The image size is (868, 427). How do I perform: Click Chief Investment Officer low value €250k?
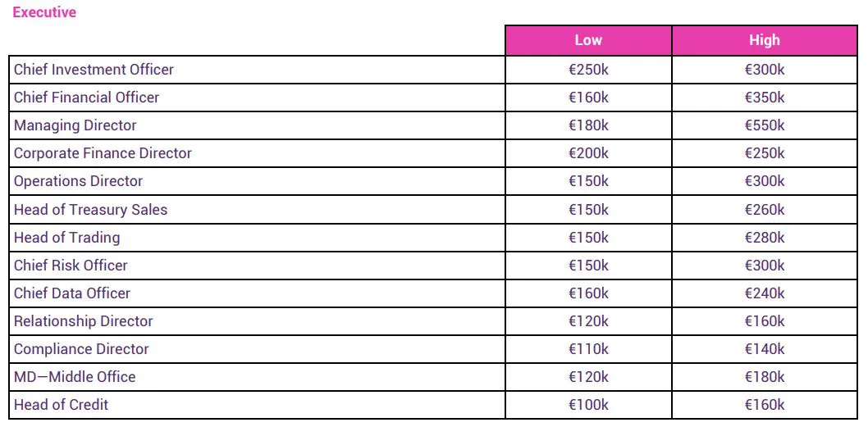(x=588, y=70)
